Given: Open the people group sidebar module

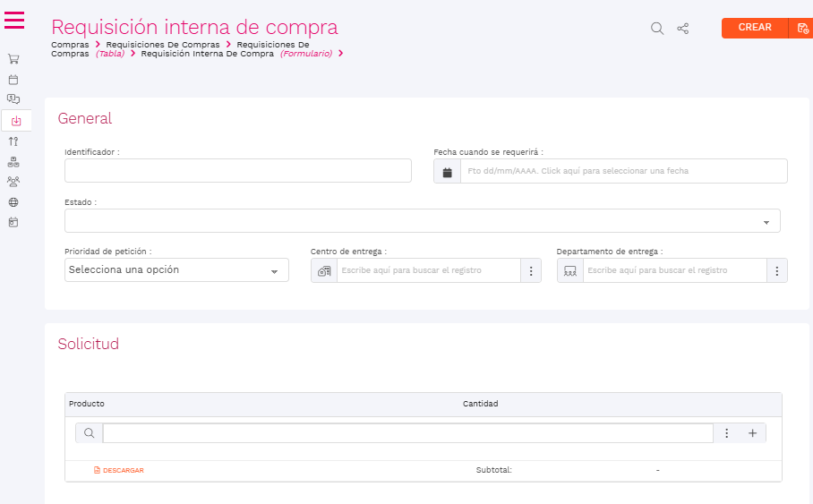Looking at the screenshot, I should click(x=13, y=182).
